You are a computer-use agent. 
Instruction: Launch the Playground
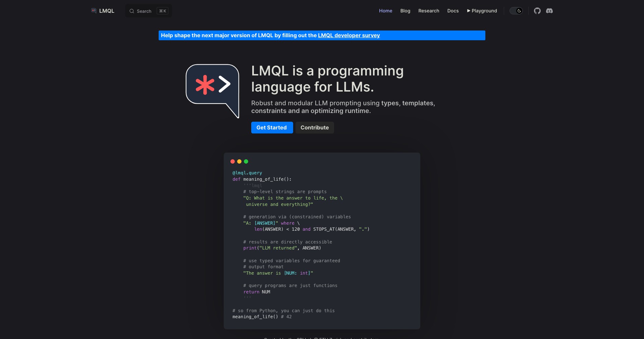pyautogui.click(x=482, y=11)
